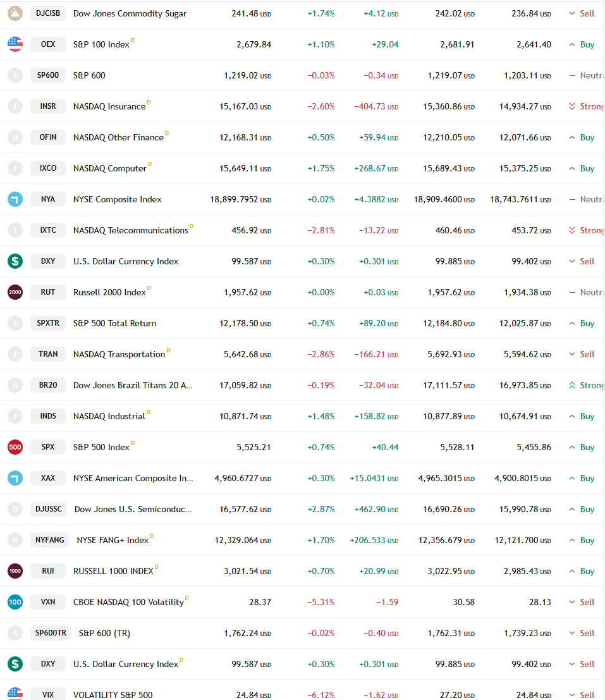Open the OFIN ticker badge
605x700 pixels.
tap(48, 137)
